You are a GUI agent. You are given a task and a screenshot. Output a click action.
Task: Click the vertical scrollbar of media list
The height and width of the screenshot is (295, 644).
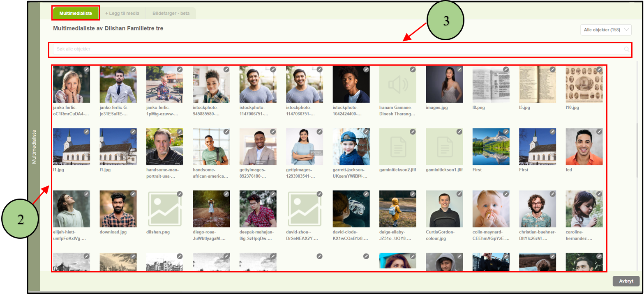637,156
